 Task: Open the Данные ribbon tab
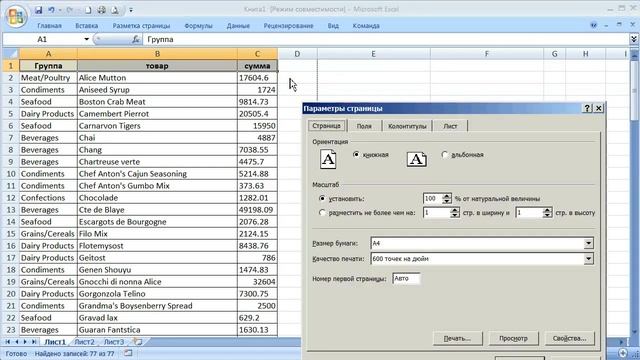(x=238, y=26)
